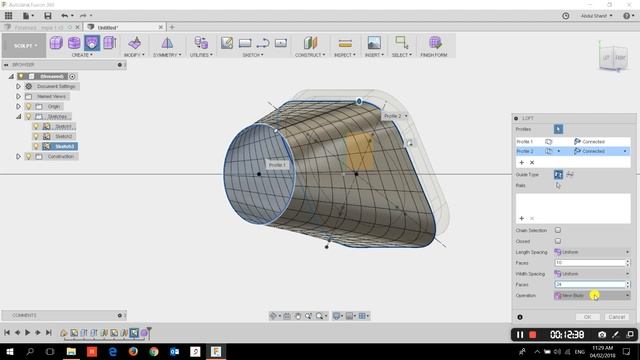
Task: Click the Mirror Symmetry icon
Action: tap(167, 42)
